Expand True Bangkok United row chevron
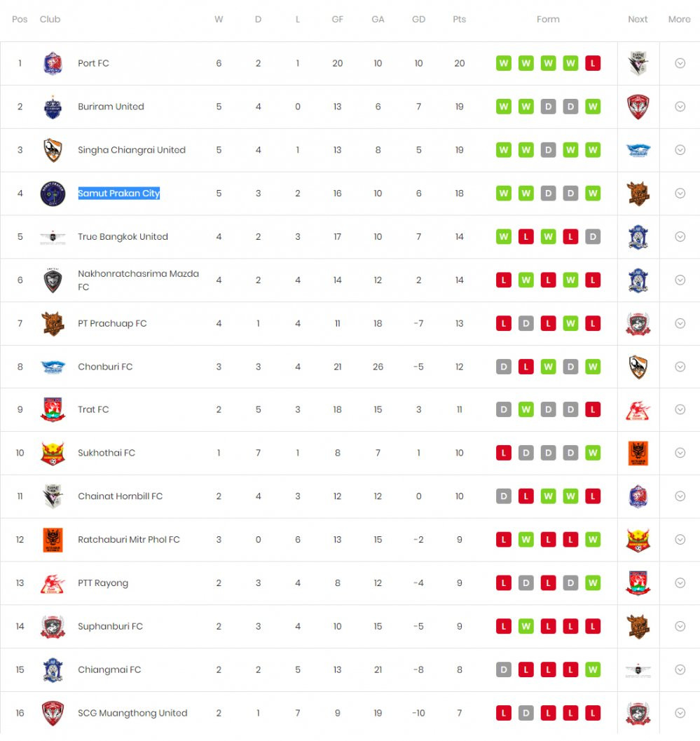Screen dimensions: 700x741 (x=680, y=236)
